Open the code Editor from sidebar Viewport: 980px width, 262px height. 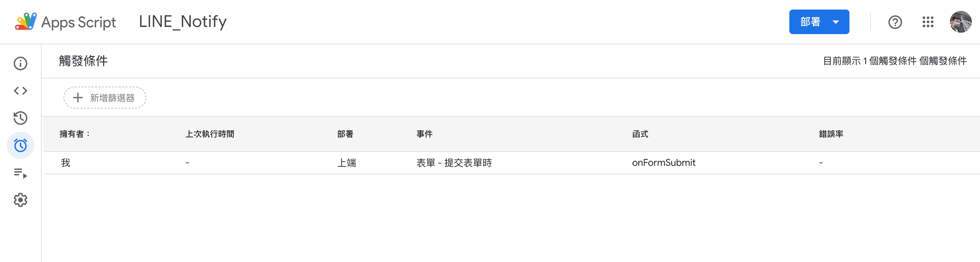coord(21,91)
